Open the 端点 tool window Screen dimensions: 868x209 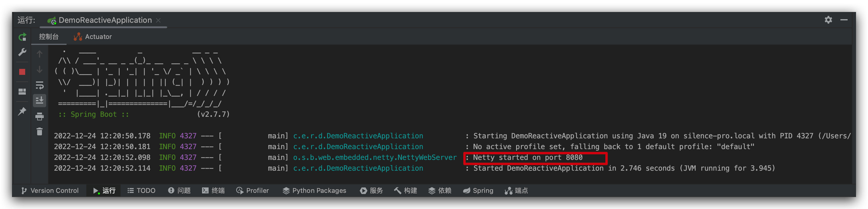pos(516,190)
